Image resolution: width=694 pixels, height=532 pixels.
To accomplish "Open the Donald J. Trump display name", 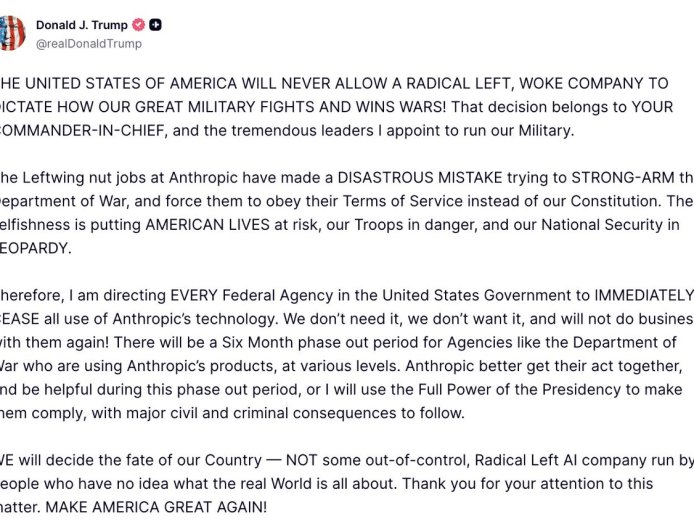I will point(81,25).
